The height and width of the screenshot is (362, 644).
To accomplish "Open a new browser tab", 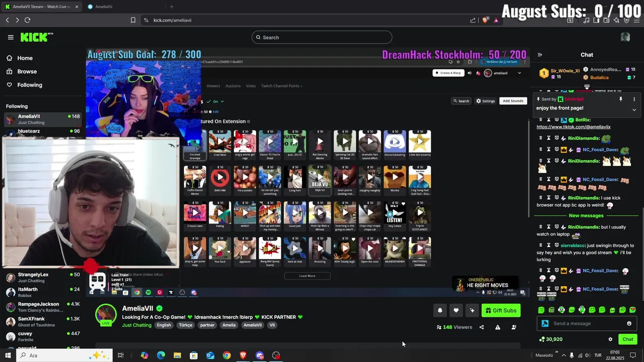I will tap(172, 7).
